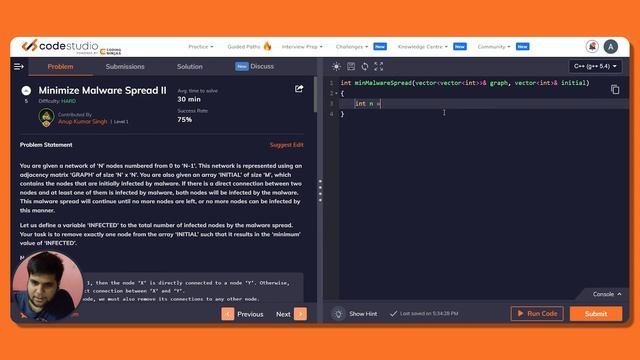Click the minMalwareSpread function signature line
This screenshot has height=360, width=640.
pos(465,83)
